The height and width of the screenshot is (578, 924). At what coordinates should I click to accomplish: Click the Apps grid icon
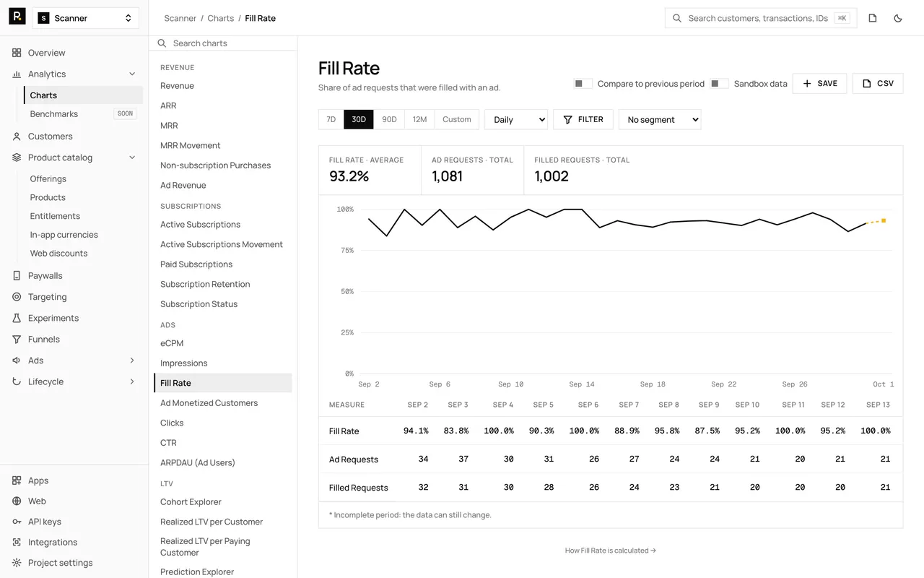point(17,481)
